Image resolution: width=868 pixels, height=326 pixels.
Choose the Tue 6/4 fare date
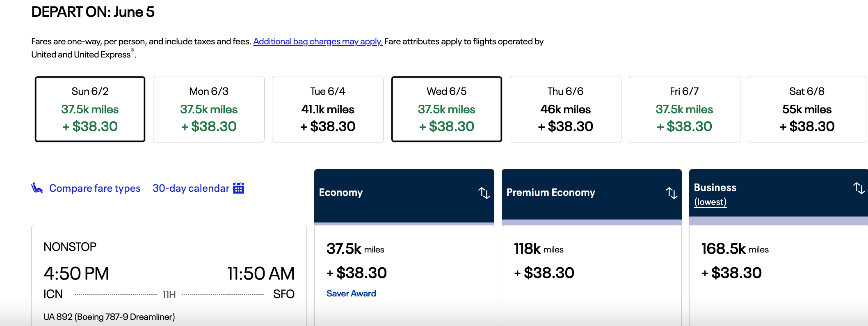coord(328,109)
